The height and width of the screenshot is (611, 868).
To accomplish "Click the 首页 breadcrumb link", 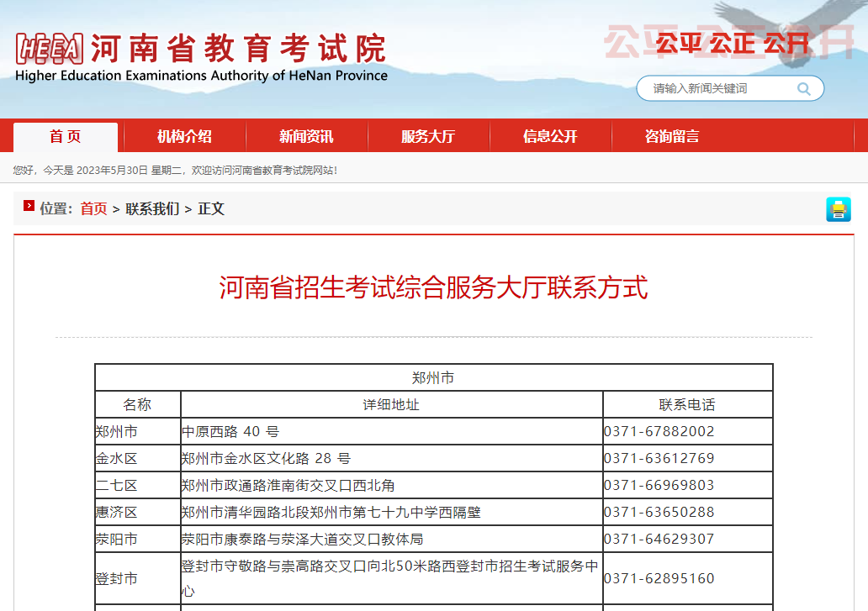I will point(93,209).
